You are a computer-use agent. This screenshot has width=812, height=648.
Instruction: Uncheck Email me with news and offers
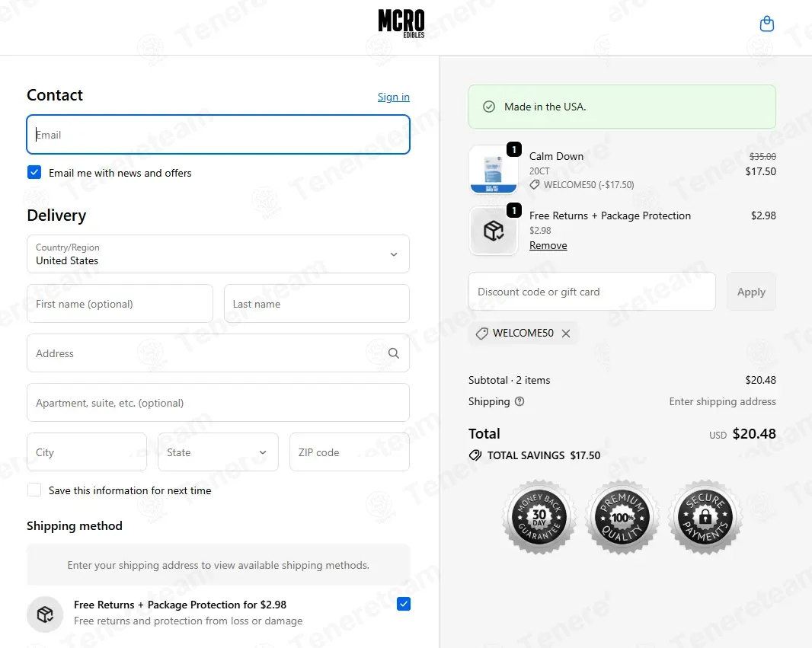pos(34,172)
